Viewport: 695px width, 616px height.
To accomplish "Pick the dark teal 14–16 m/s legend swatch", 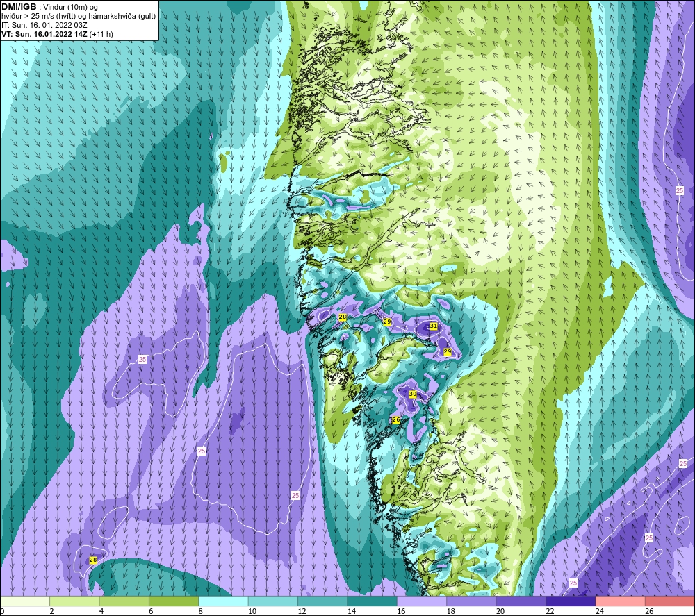I will click(x=373, y=601).
